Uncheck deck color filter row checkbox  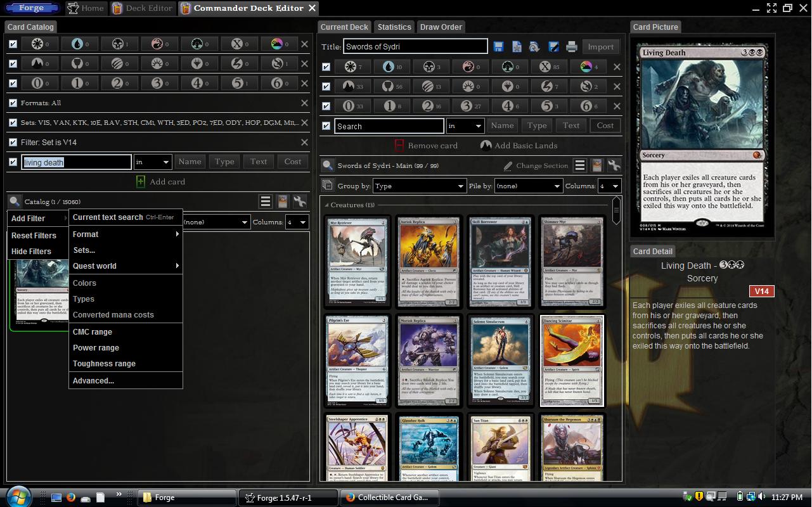click(326, 67)
